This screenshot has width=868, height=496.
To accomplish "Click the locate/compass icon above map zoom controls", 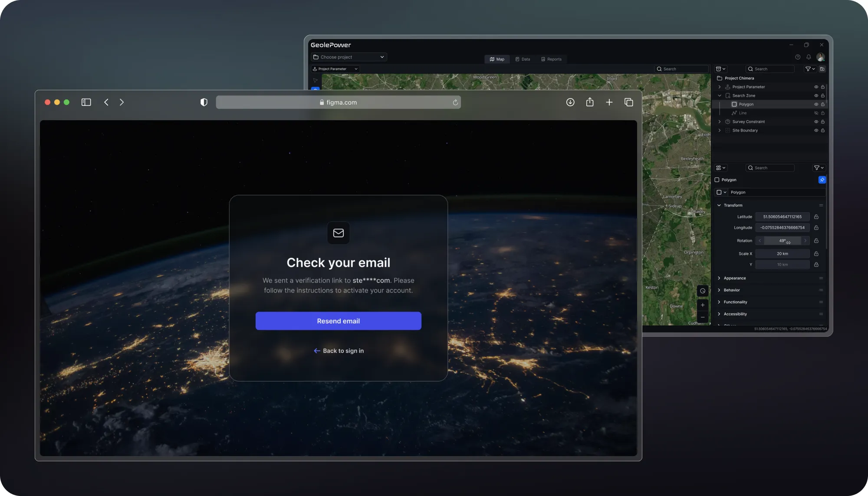I will 702,291.
